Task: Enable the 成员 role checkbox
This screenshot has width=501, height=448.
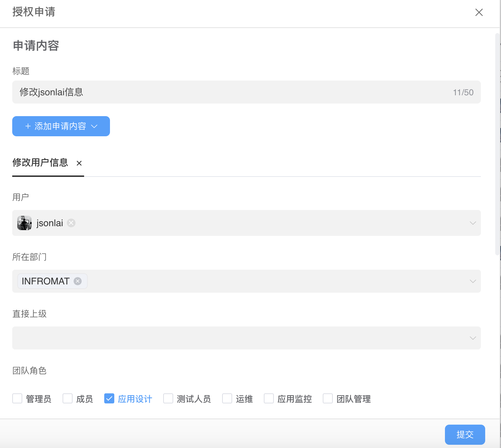Action: click(x=68, y=398)
